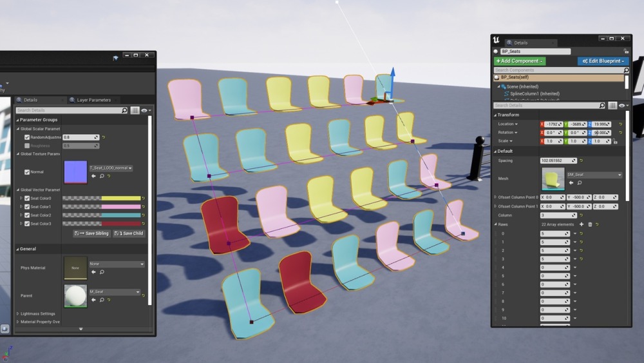Viewport: 644px width, 363px height.
Task: Use selected asset arrow for Mesh
Action: tap(571, 183)
